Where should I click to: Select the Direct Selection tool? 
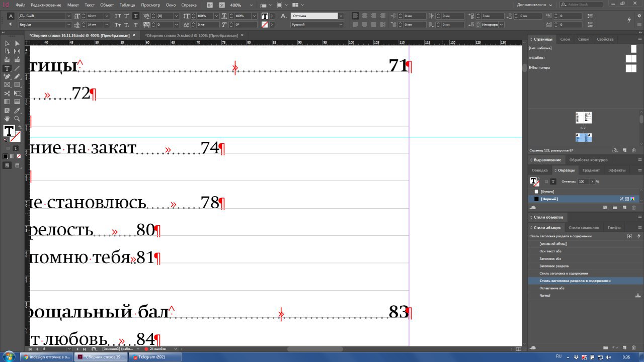(17, 43)
